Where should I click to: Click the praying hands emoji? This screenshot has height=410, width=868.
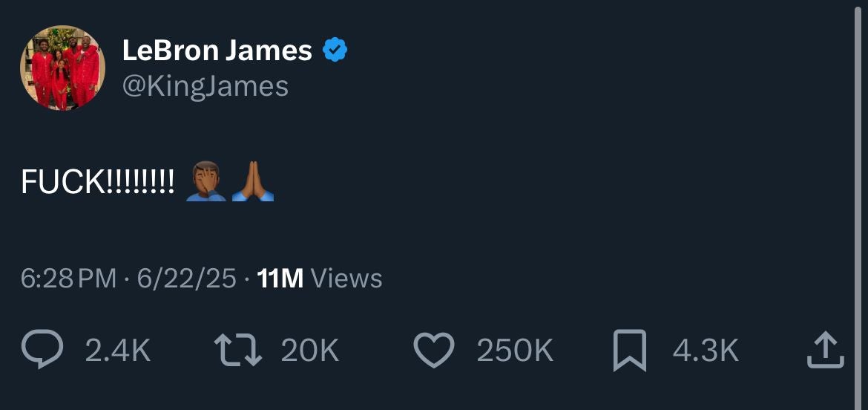(x=253, y=180)
